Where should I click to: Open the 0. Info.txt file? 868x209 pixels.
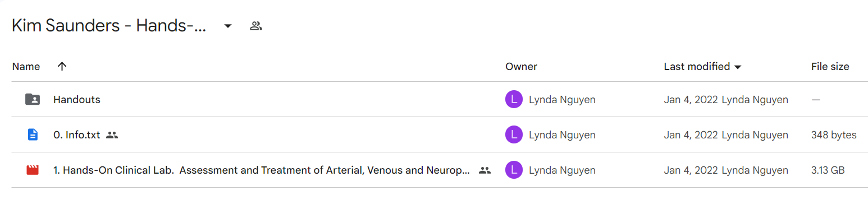(x=76, y=135)
